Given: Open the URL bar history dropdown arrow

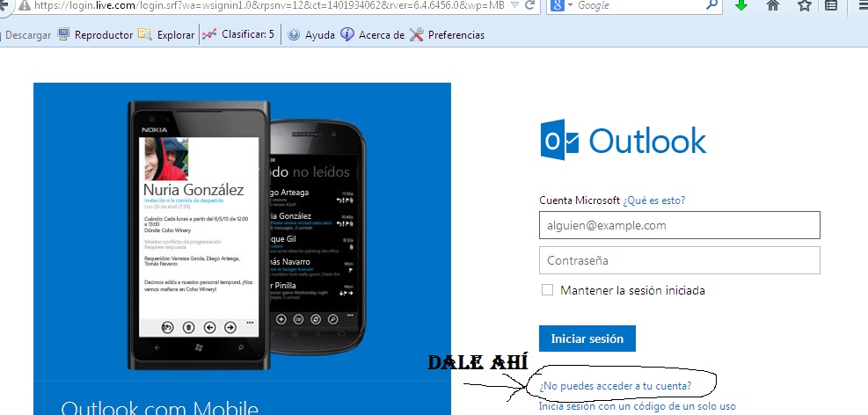Looking at the screenshot, I should [513, 5].
